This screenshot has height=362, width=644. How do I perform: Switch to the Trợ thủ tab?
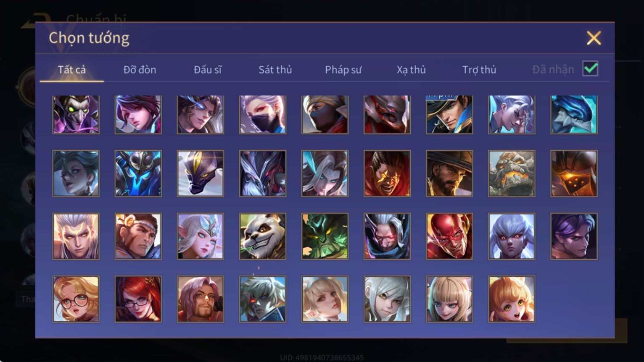tap(479, 70)
